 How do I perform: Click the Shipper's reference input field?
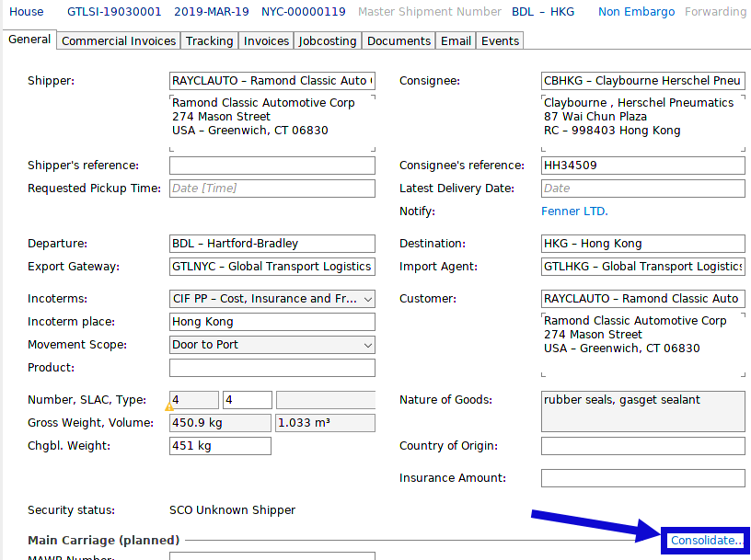pos(272,165)
